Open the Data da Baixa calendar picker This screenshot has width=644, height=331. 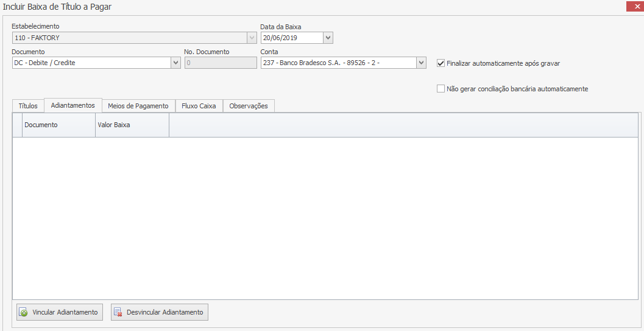328,38
